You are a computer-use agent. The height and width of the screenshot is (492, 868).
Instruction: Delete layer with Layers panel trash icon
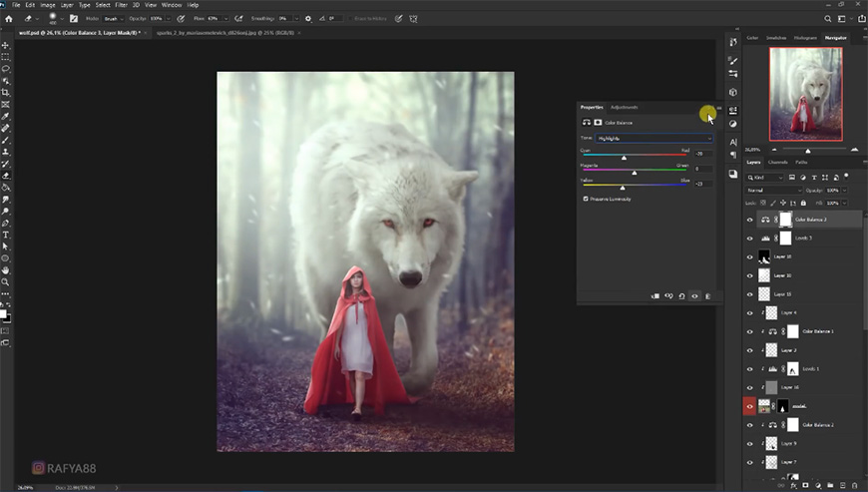(855, 485)
